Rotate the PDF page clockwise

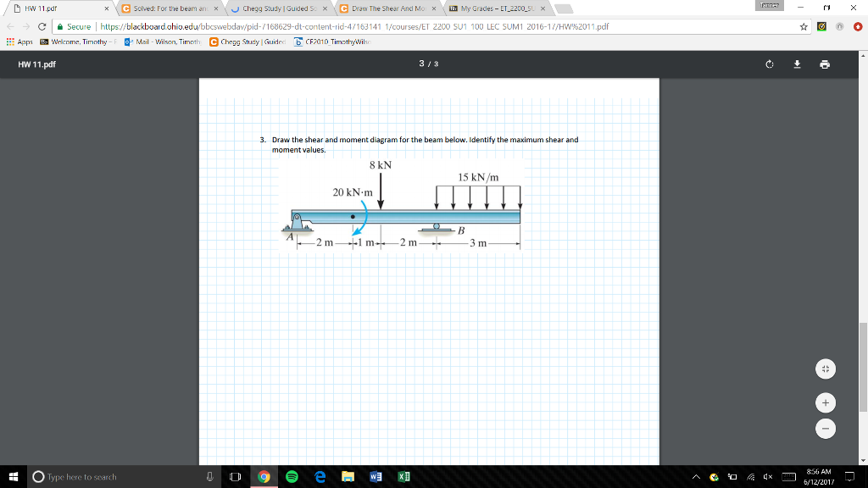click(x=769, y=64)
